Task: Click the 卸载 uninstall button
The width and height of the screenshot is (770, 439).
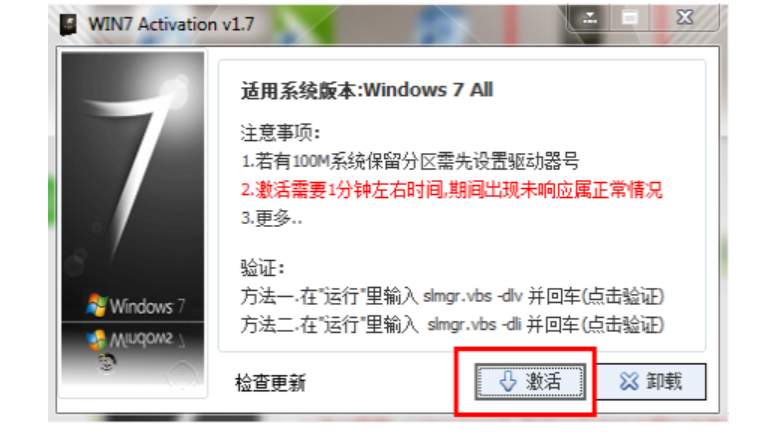Action: (x=651, y=382)
